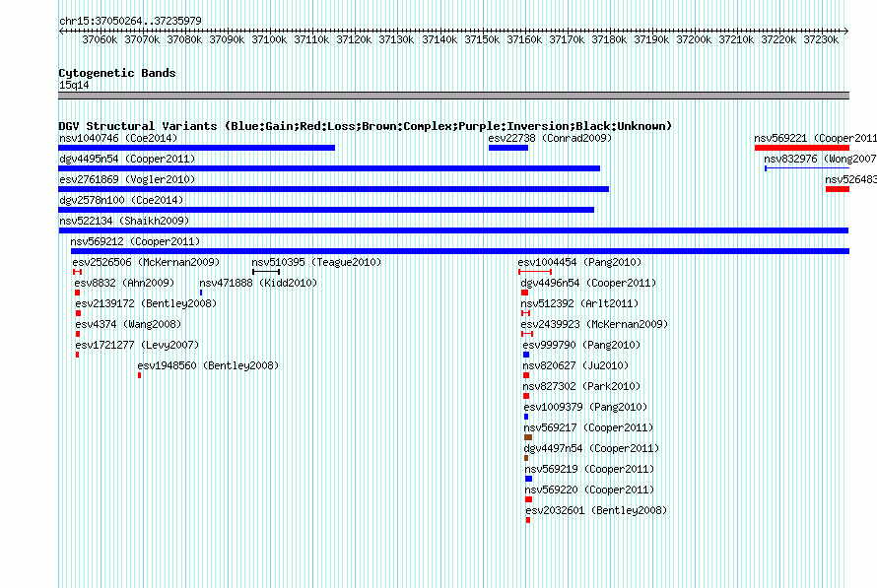
Task: Open variant nsv512392 (Arlt2011) label
Action: pyautogui.click(x=579, y=303)
